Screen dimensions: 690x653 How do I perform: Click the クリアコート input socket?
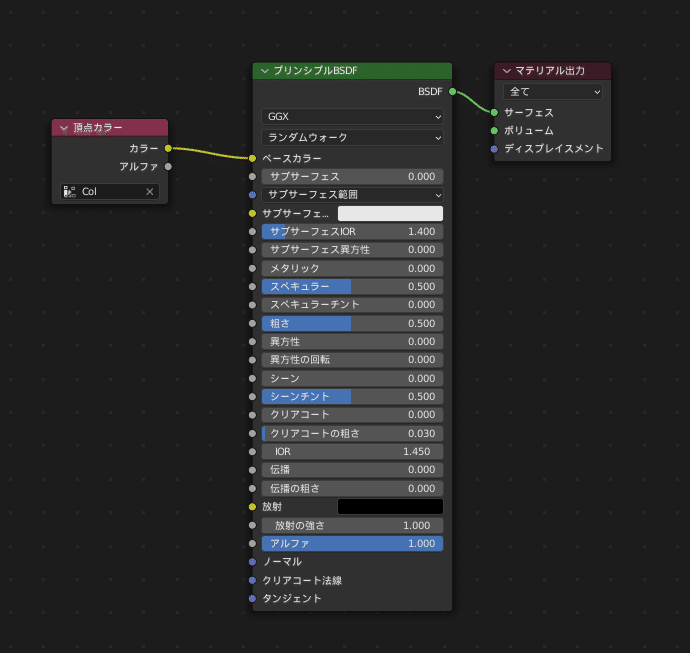click(252, 415)
